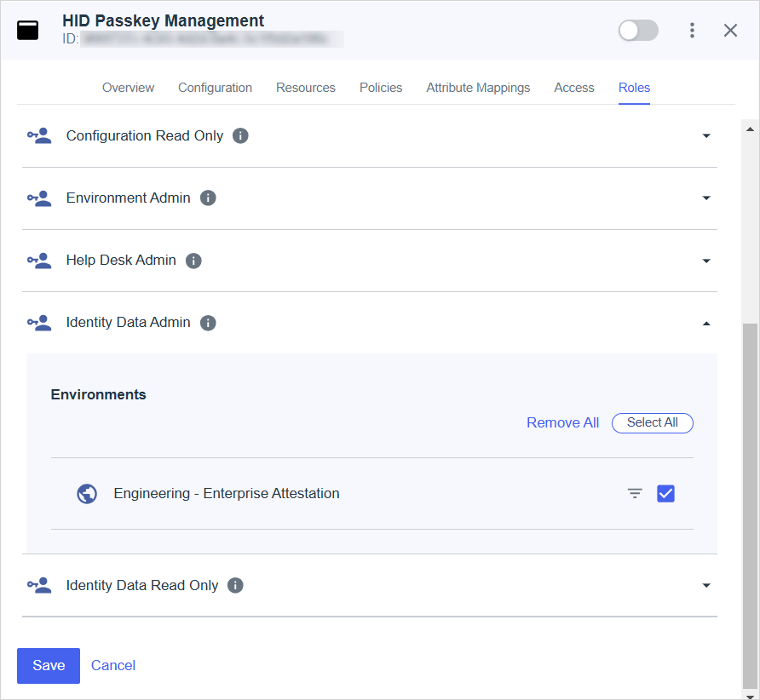This screenshot has width=760, height=700.
Task: Click the vertical scrollbar thumb
Action: click(750, 502)
